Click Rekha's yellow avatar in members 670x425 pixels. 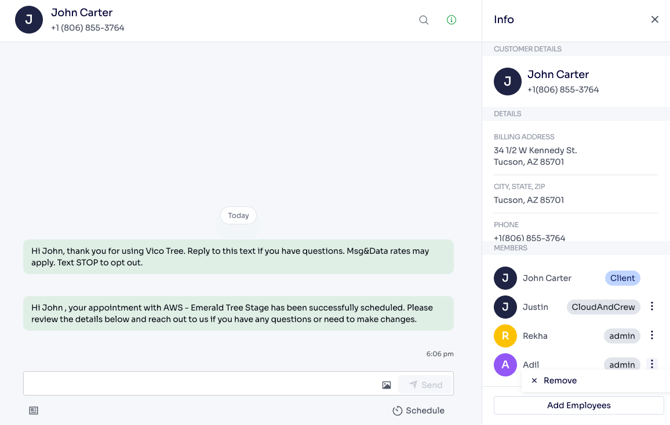[505, 336]
